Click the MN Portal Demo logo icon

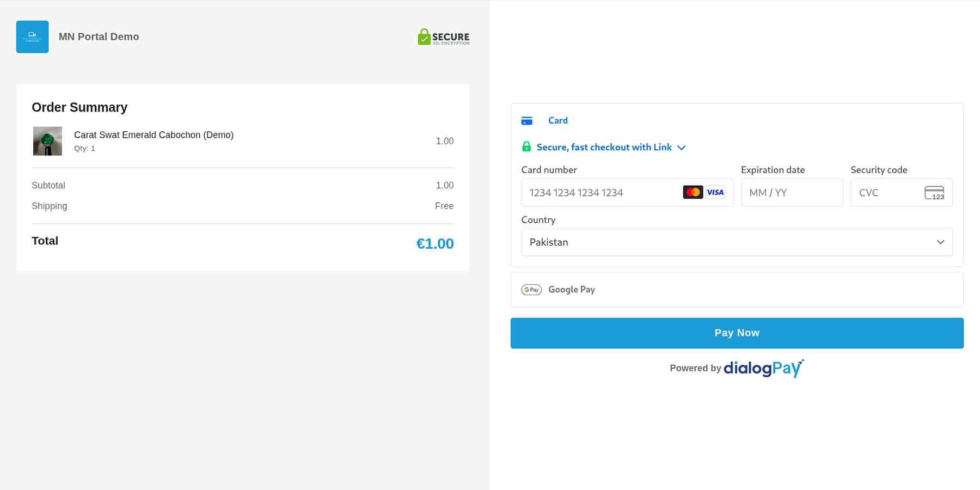32,36
